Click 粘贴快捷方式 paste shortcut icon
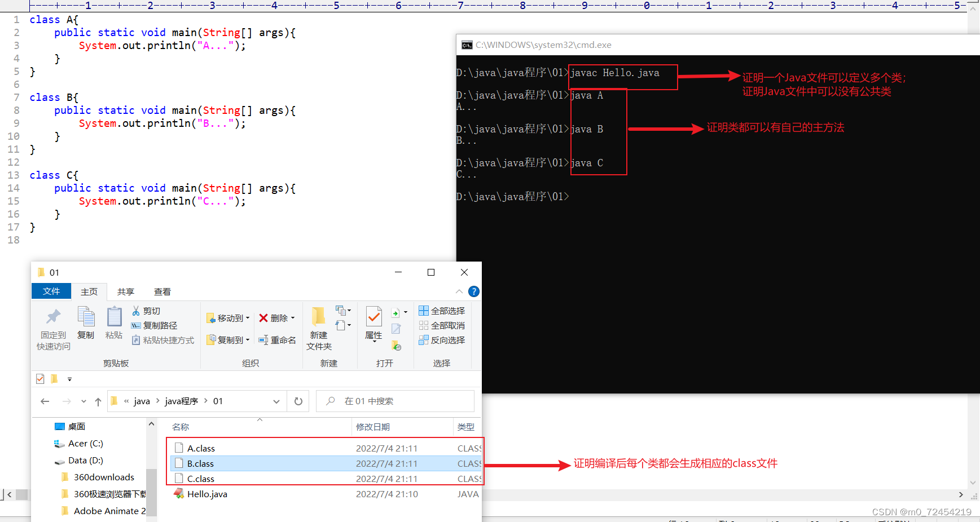980x522 pixels. click(x=136, y=340)
